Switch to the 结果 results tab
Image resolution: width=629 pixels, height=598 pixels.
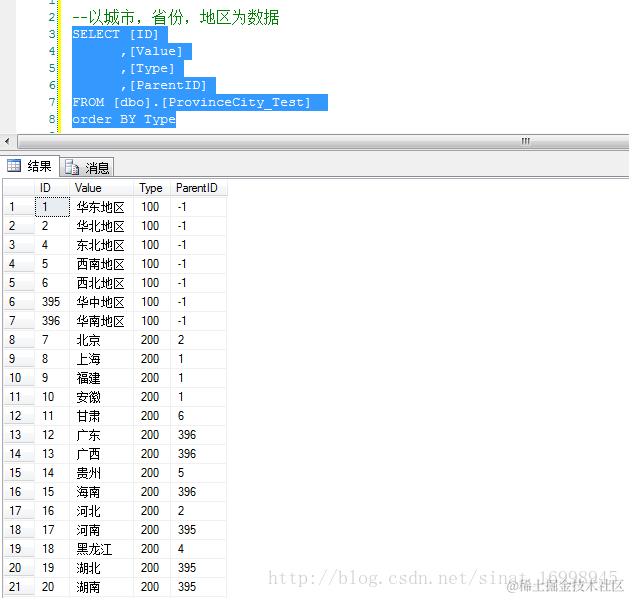[30, 166]
